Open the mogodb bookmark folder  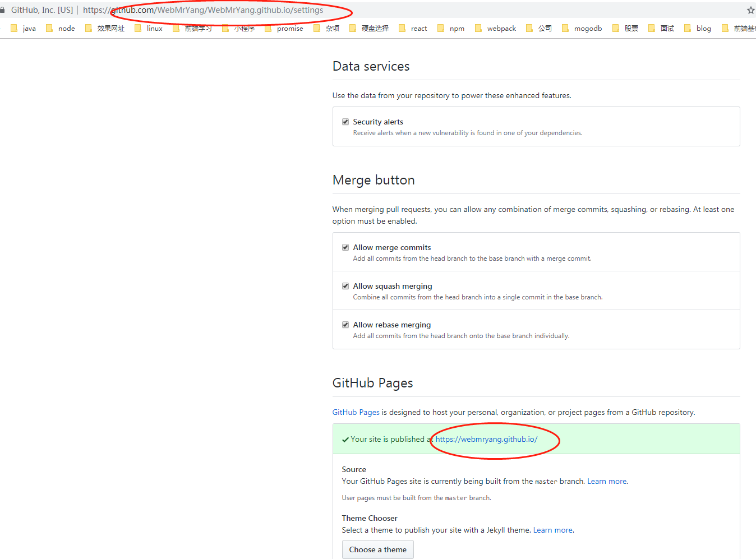click(582, 29)
